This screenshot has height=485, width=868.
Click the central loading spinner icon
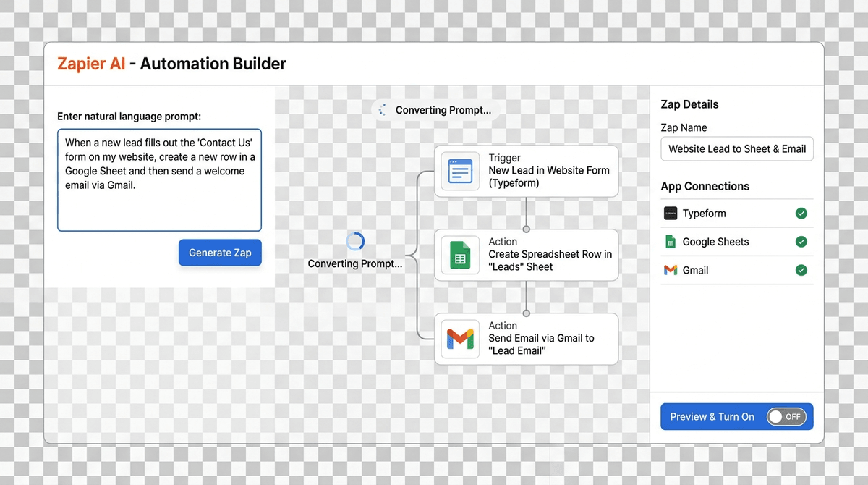point(355,242)
